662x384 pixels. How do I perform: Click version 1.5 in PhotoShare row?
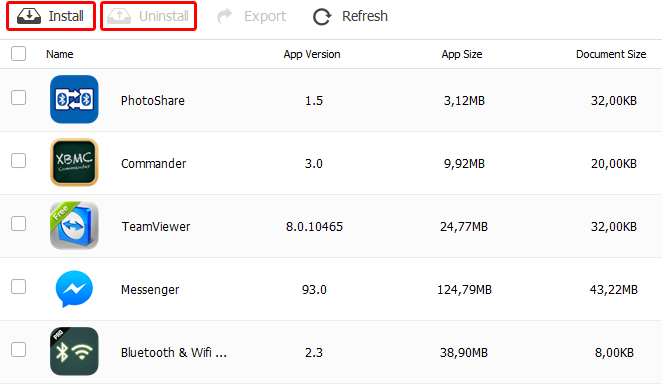pos(314,100)
